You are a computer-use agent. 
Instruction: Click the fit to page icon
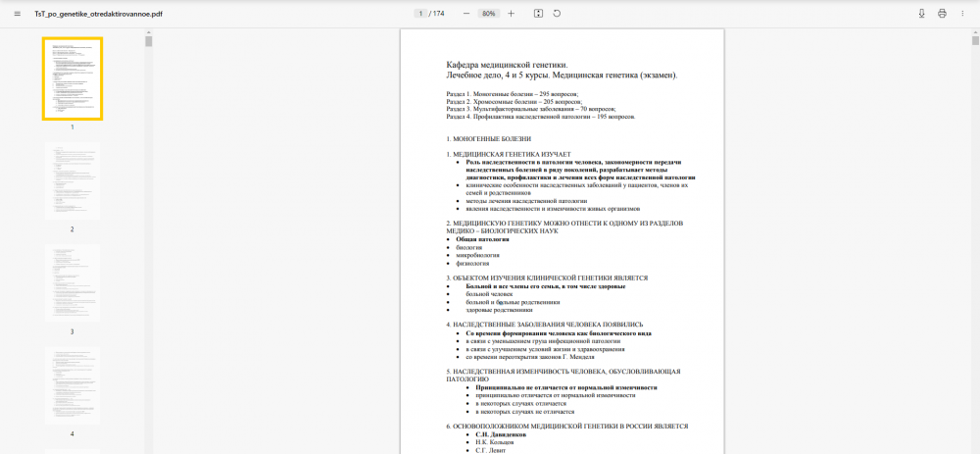click(x=538, y=13)
